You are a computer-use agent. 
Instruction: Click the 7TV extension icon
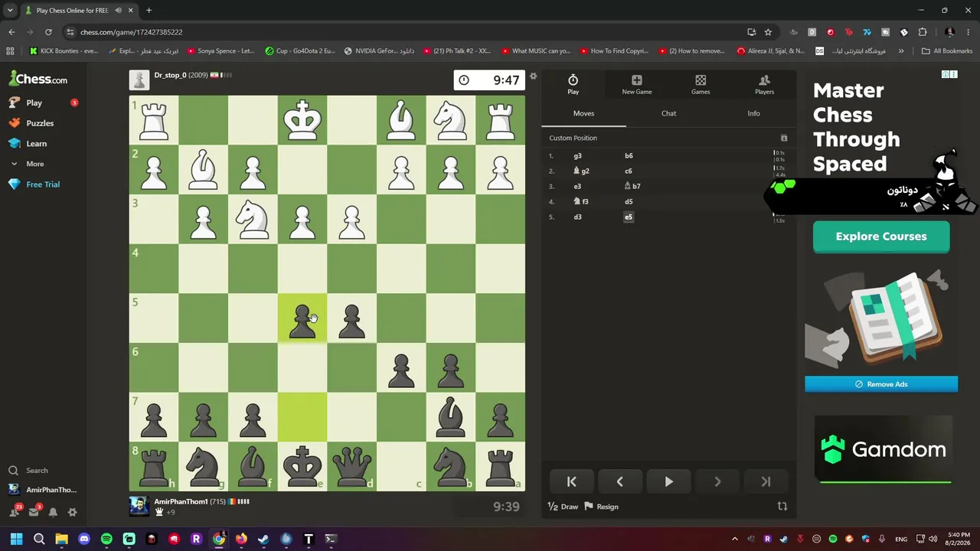pos(867,32)
